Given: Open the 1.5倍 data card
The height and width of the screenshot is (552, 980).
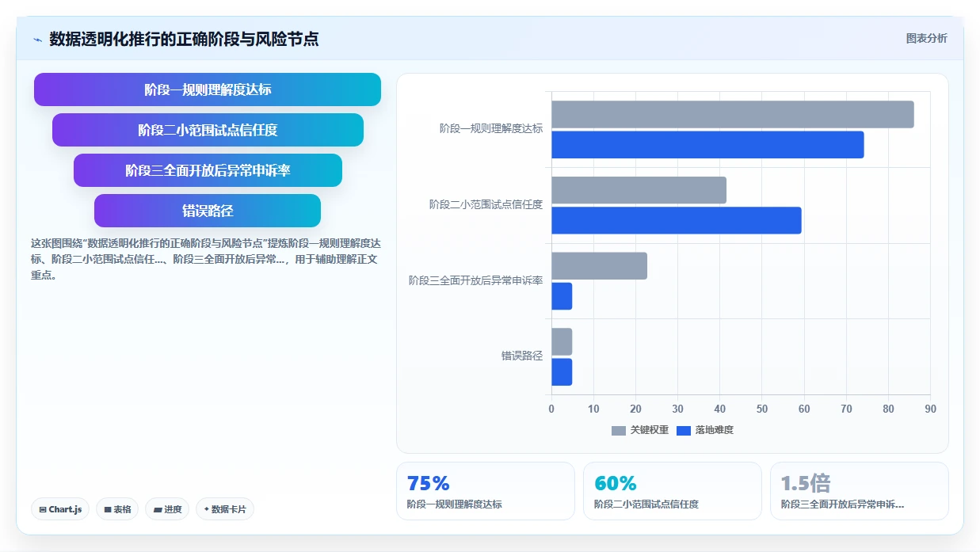Looking at the screenshot, I should [860, 491].
